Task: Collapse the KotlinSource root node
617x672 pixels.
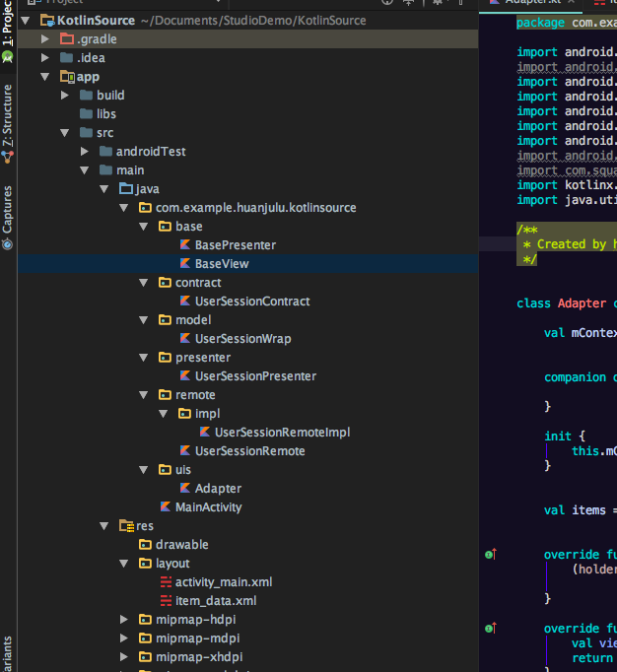Action: point(26,20)
